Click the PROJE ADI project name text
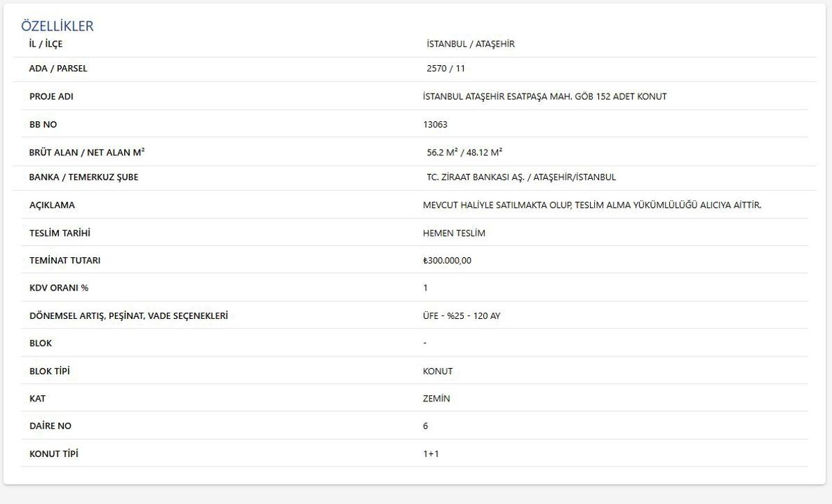Screen dimensions: 832x504 point(544,96)
